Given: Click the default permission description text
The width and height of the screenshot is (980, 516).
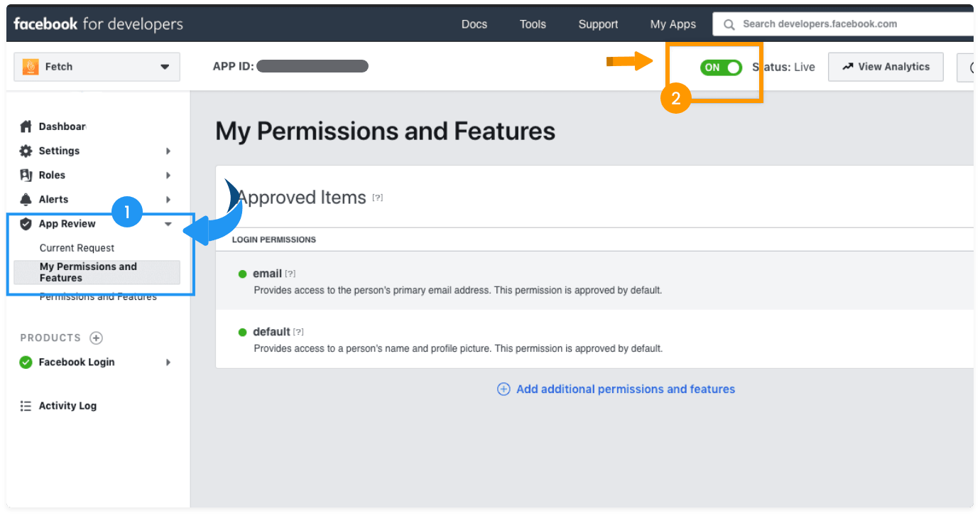Looking at the screenshot, I should (x=458, y=349).
